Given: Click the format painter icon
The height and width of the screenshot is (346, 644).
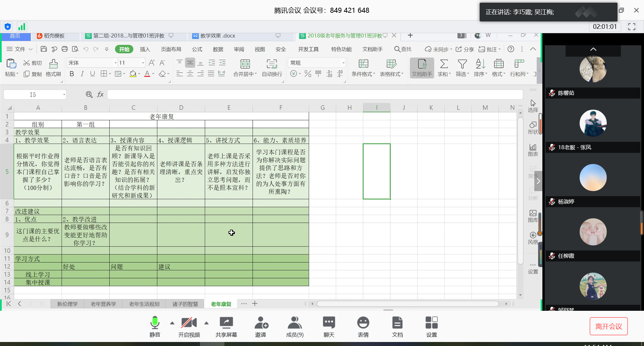Looking at the screenshot, I should pos(53,64).
